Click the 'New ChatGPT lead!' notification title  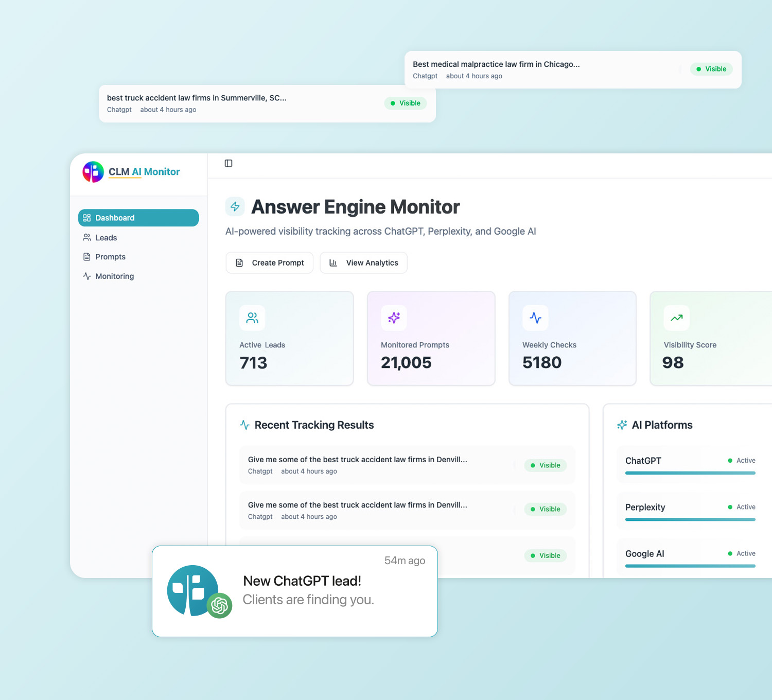pos(302,581)
